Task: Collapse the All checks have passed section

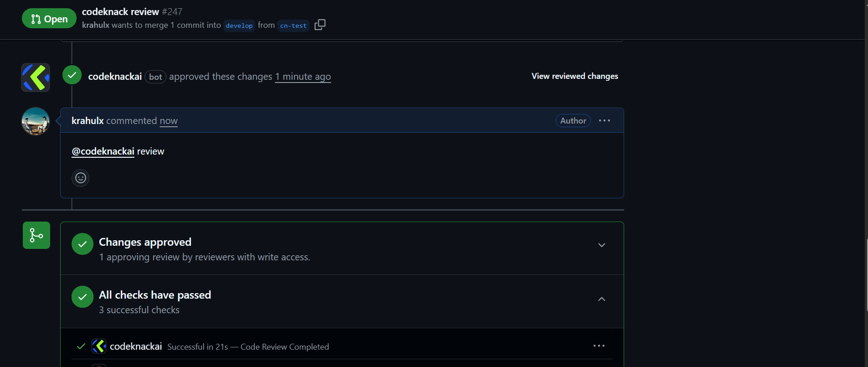Action: (x=602, y=299)
